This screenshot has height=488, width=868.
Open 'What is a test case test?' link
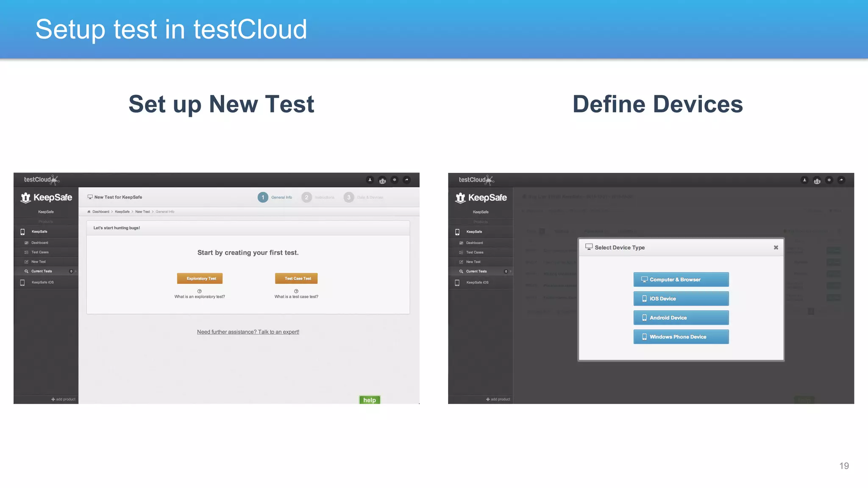point(296,297)
